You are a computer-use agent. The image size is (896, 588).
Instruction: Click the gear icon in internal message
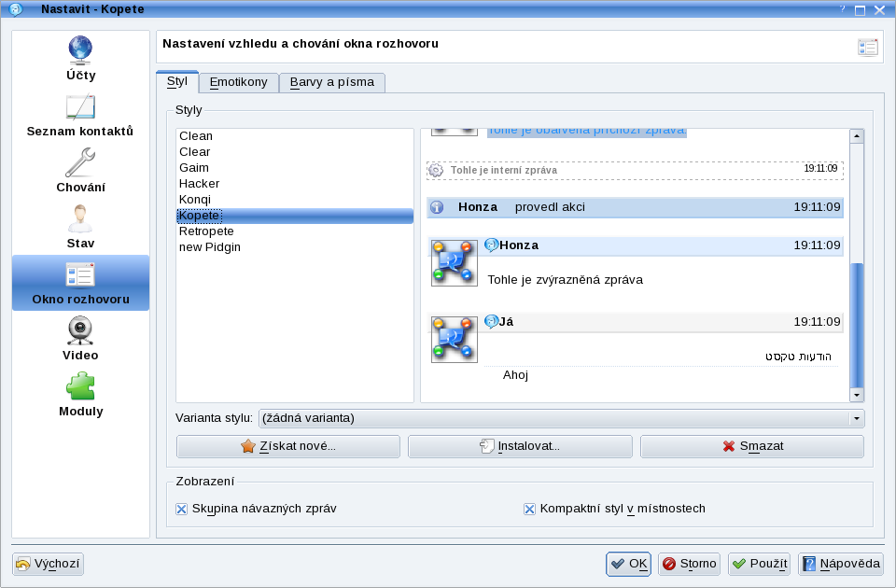436,170
